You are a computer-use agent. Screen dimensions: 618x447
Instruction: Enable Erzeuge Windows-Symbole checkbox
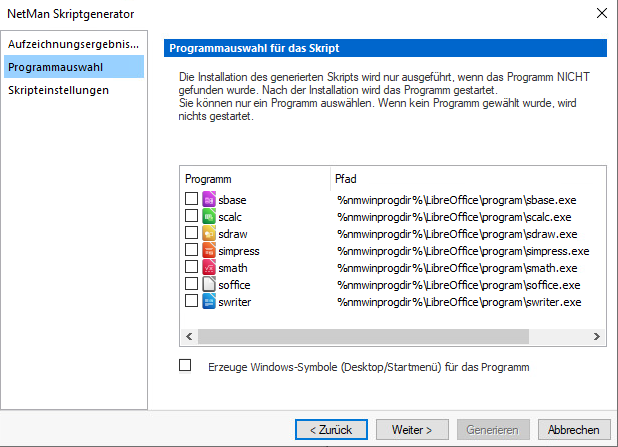click(185, 365)
